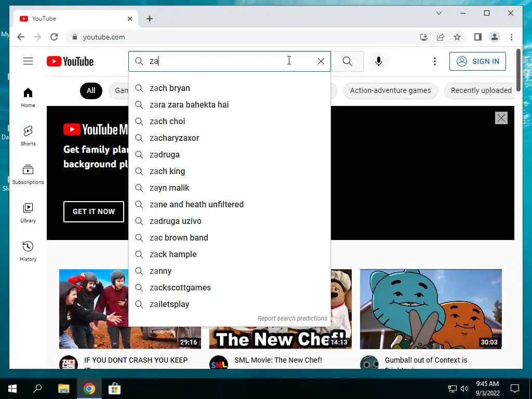The width and height of the screenshot is (532, 399).
Task: Pick 'zane and heath unfiltered' suggestion
Action: coord(230,205)
